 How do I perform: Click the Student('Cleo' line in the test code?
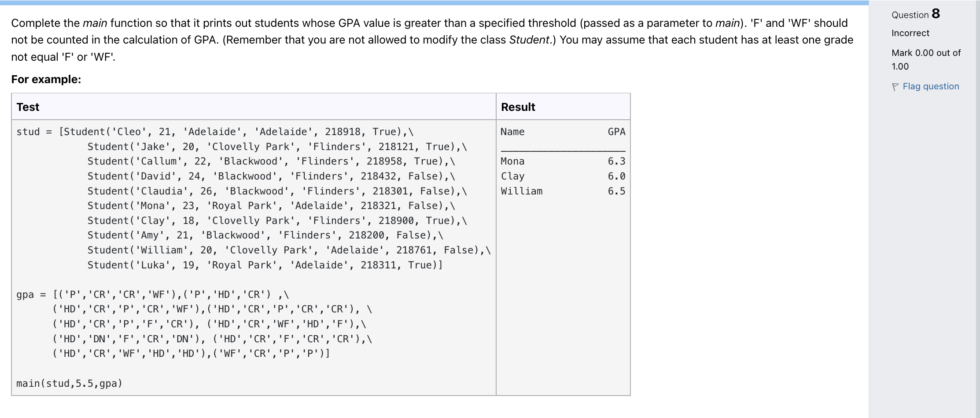coord(215,132)
